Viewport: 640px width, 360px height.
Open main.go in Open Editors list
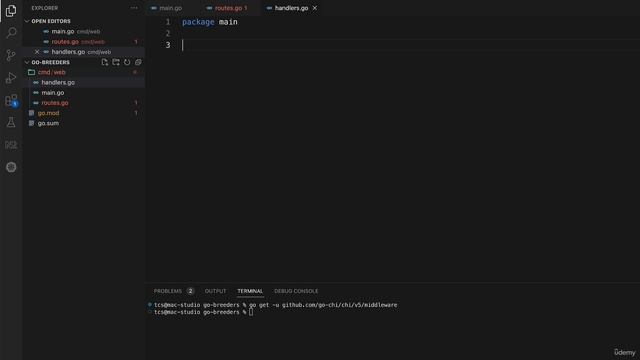pyautogui.click(x=84, y=31)
